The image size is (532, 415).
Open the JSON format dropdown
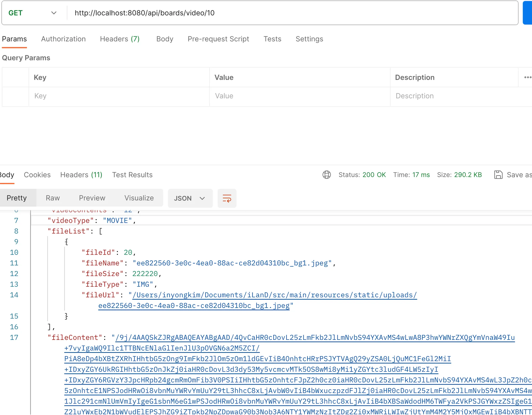pyautogui.click(x=190, y=198)
